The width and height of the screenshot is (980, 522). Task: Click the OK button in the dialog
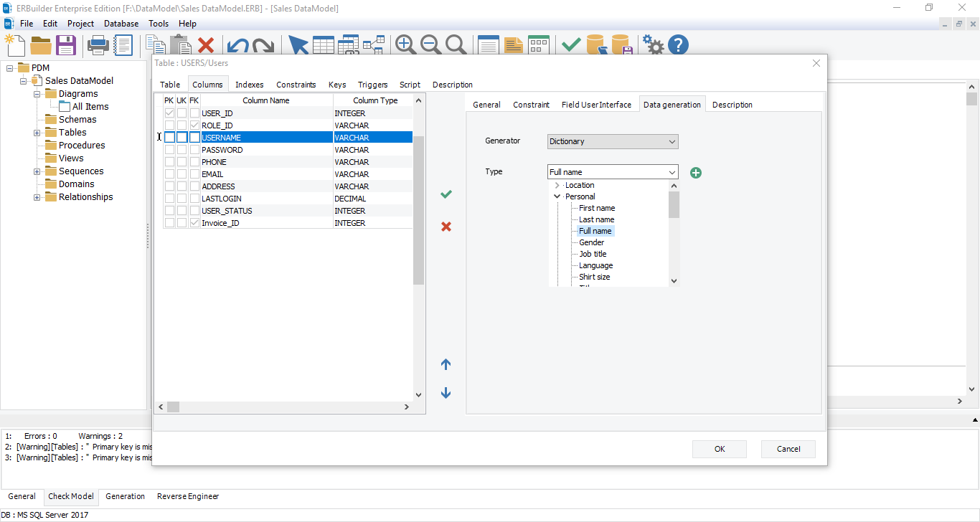point(719,449)
